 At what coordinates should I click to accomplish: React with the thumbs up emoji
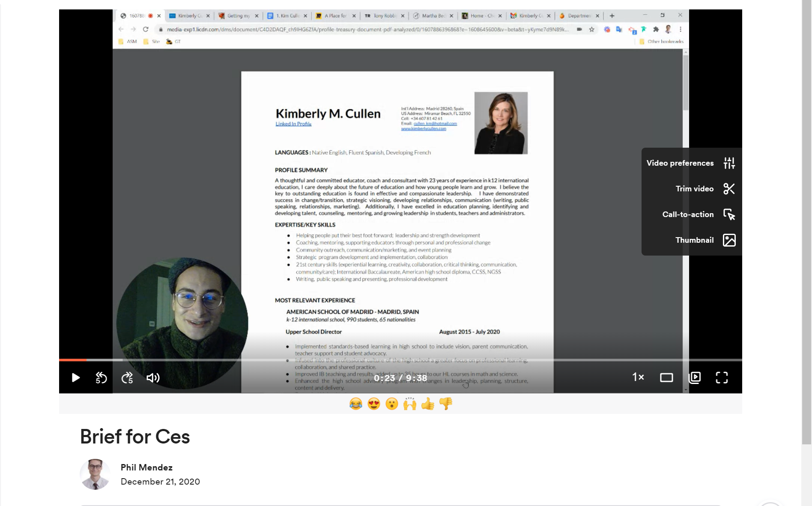coord(427,404)
